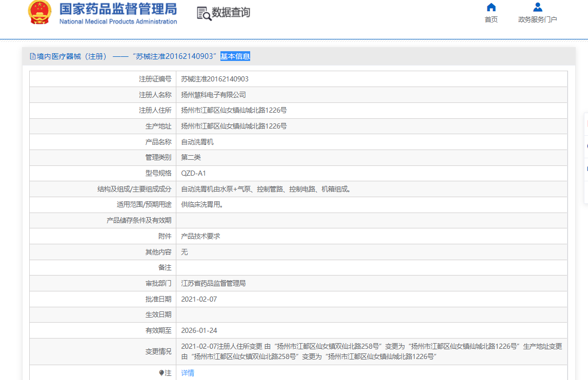Viewport: 588px width, 380px height.
Task: Click expiry date 2026-01-24
Action: [199, 330]
